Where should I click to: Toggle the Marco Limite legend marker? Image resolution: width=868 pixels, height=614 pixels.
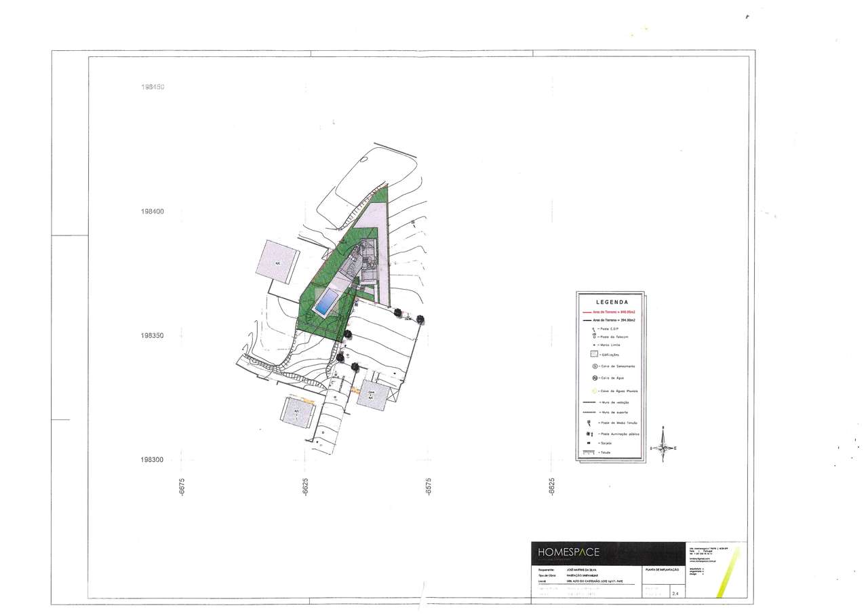(593, 345)
